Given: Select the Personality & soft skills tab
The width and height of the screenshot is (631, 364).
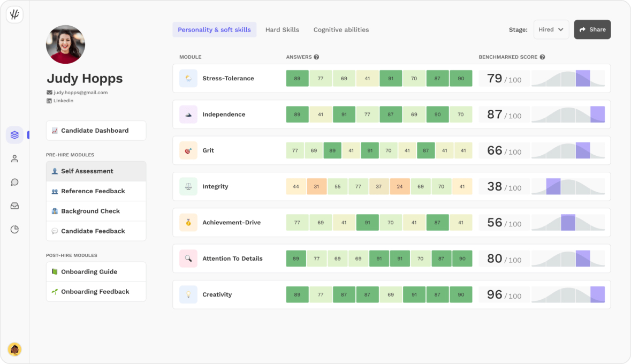Looking at the screenshot, I should point(214,29).
